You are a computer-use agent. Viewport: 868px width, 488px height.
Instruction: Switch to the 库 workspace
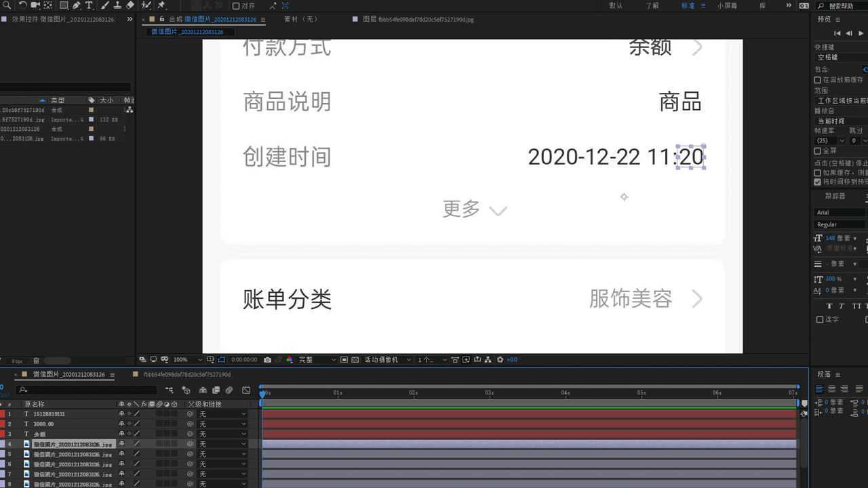point(762,5)
